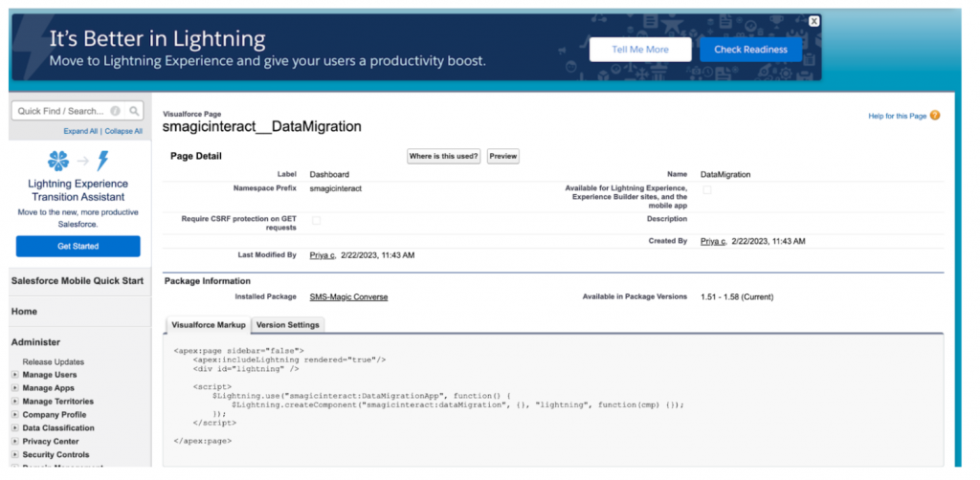Expand the Manage Apps section
Image resolution: width=980 pixels, height=480 pixels.
coord(14,388)
